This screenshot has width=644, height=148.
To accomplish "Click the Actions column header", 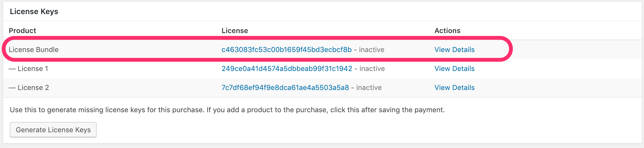I will (x=447, y=31).
